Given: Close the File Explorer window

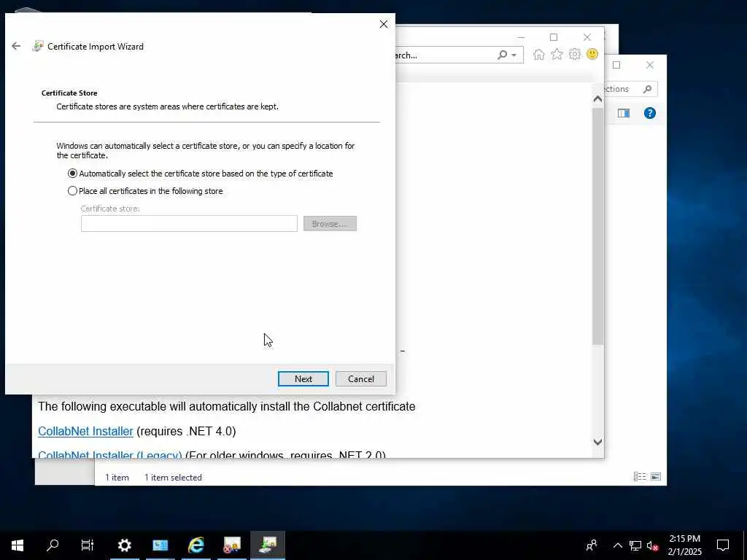Looking at the screenshot, I should [x=650, y=65].
